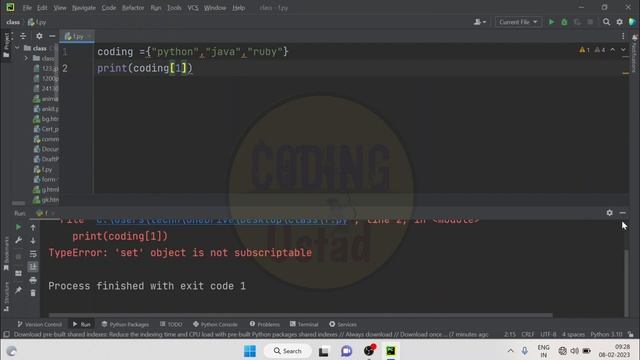Change the UTF-8 encoding in status bar
The width and height of the screenshot is (640, 360).
click(548, 334)
